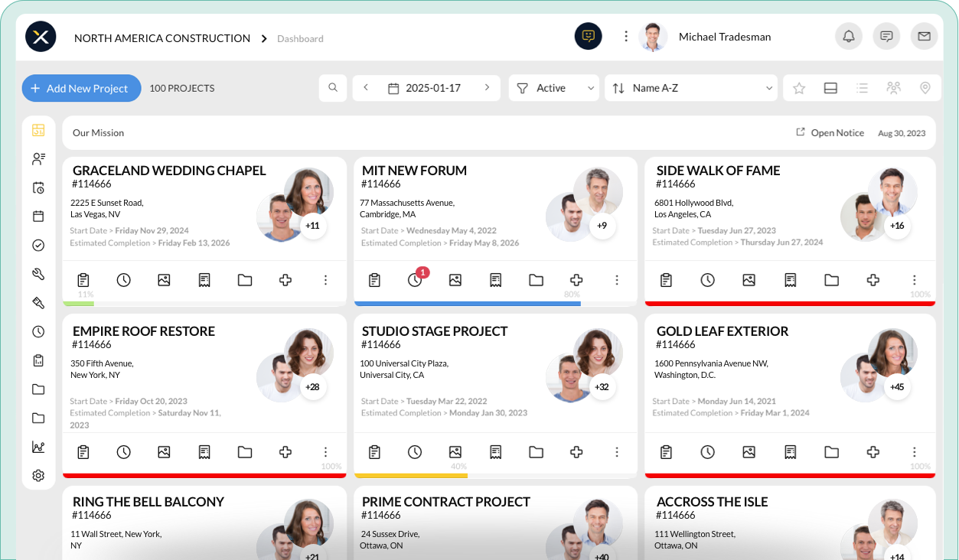The height and width of the screenshot is (560, 959).
Task: Open the chat messages icon
Action: pyautogui.click(x=886, y=36)
